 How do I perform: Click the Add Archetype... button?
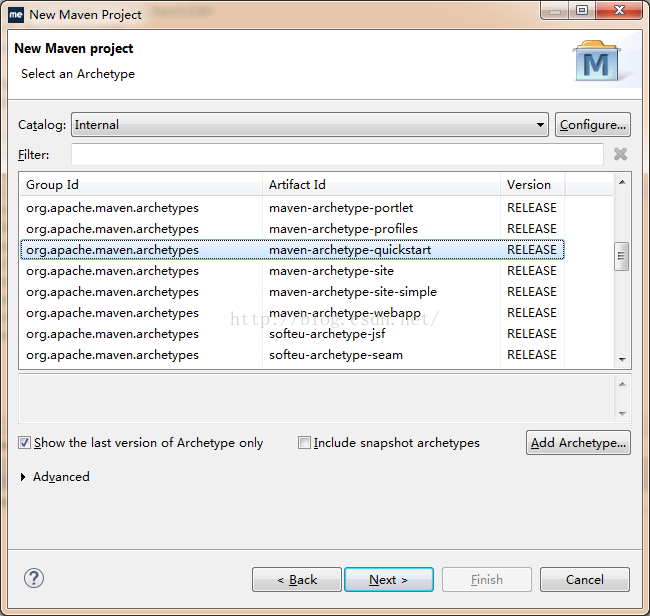[578, 443]
